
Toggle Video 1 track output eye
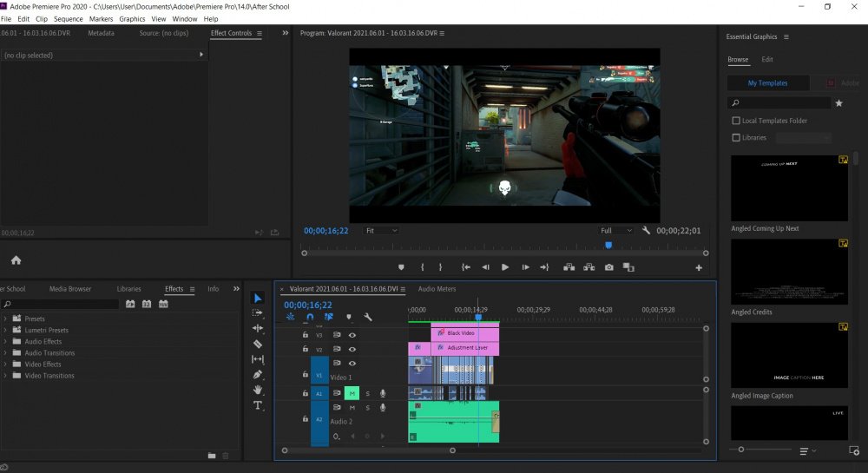click(352, 364)
